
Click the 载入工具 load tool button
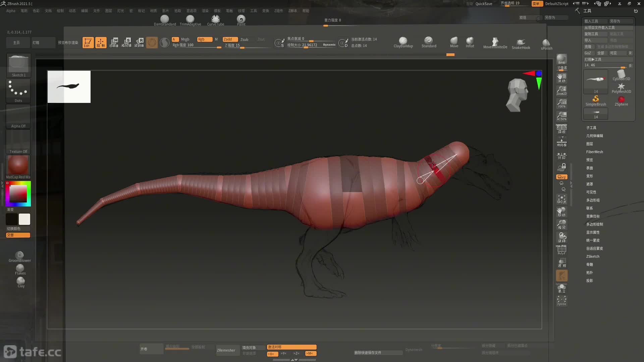595,21
